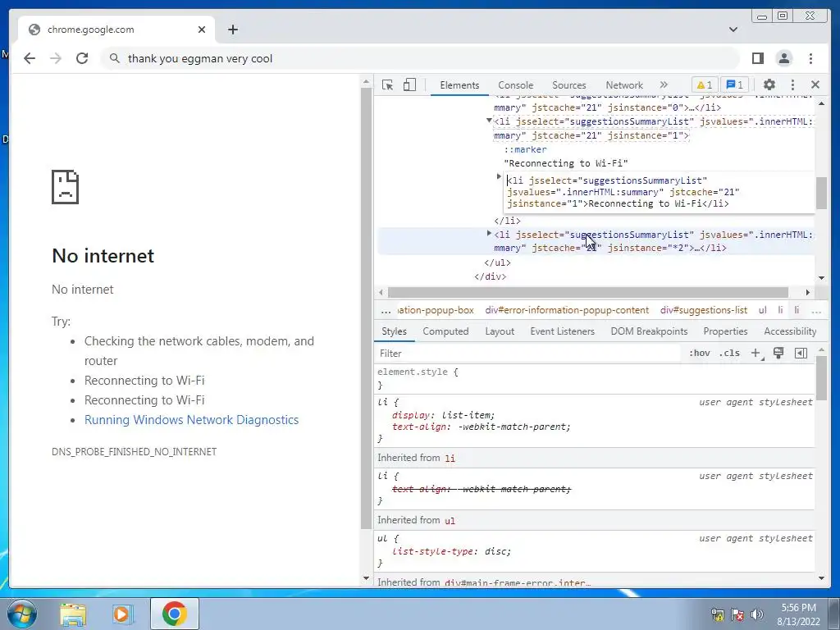Add a new style rule plus icon
The image size is (840, 630).
pyautogui.click(x=756, y=353)
